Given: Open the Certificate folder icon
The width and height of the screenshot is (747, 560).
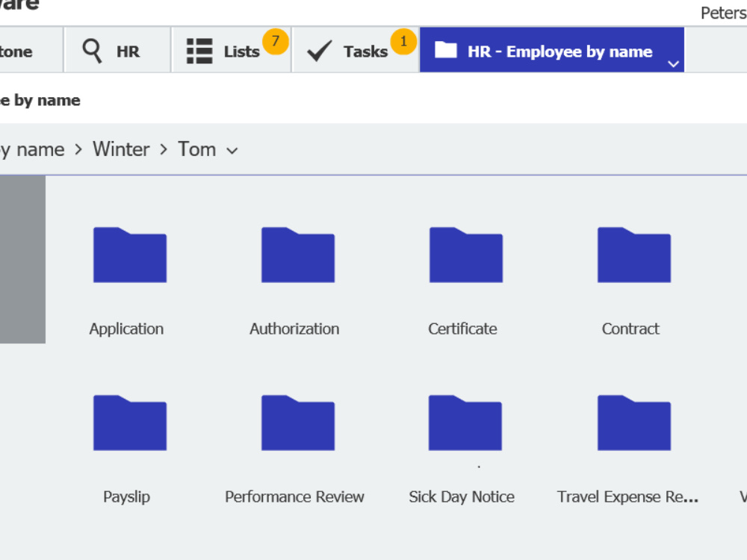Looking at the screenshot, I should [x=466, y=255].
